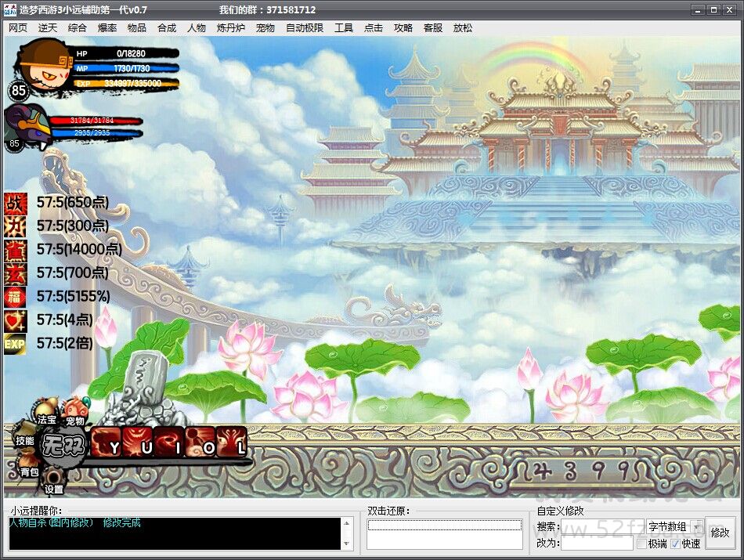
Task: Click the 改为 value input field
Action: click(596, 544)
